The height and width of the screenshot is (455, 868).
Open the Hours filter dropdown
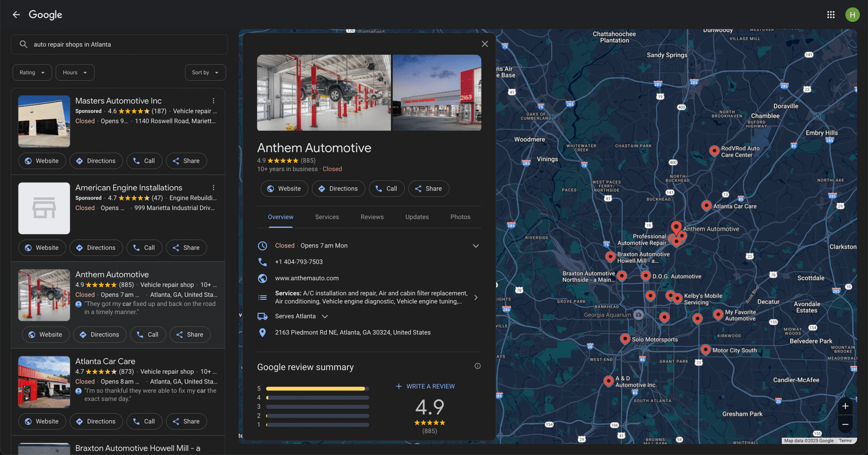(x=75, y=73)
